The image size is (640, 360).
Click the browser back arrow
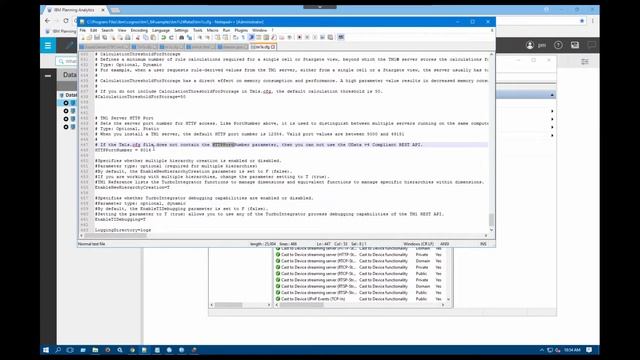coord(48,20)
